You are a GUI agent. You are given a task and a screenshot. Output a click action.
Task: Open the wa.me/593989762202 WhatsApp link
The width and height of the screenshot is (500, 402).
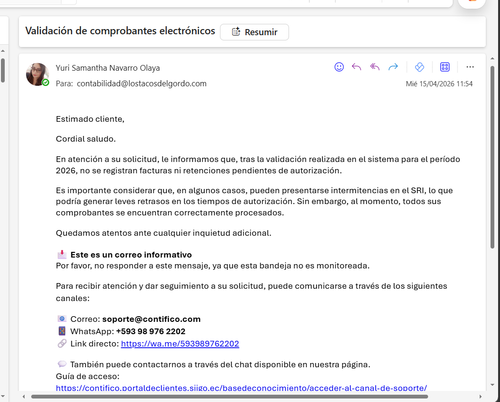tap(180, 344)
